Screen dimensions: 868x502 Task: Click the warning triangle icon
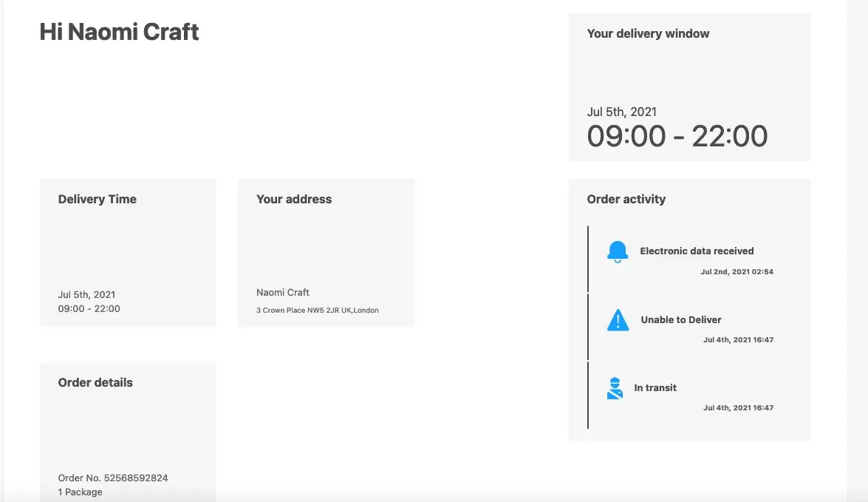tap(618, 320)
